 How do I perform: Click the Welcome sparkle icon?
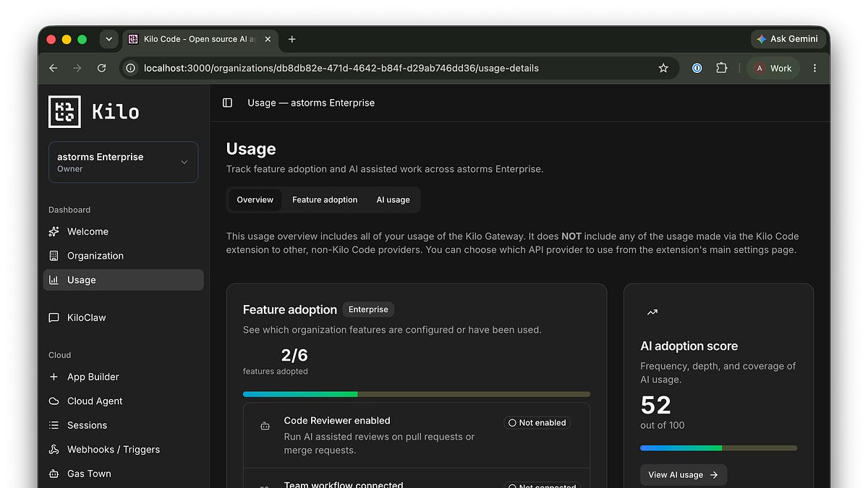click(54, 231)
